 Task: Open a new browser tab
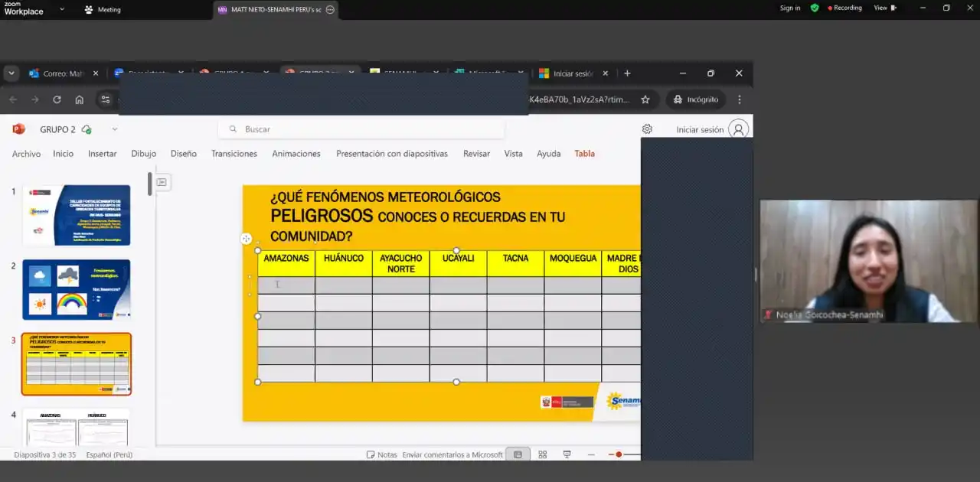(627, 73)
